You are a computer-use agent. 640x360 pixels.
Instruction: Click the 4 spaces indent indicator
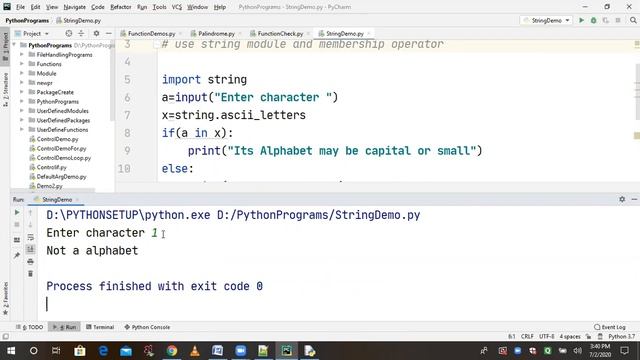[x=570, y=336]
